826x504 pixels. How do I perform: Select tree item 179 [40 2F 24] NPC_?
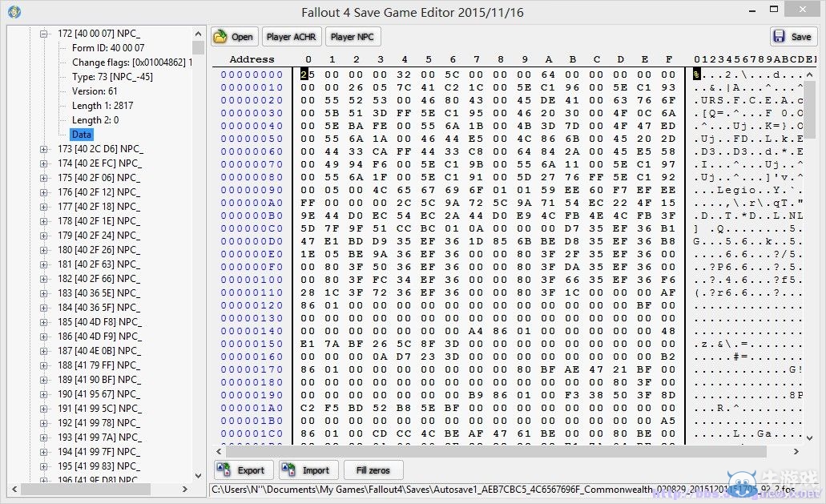[99, 236]
